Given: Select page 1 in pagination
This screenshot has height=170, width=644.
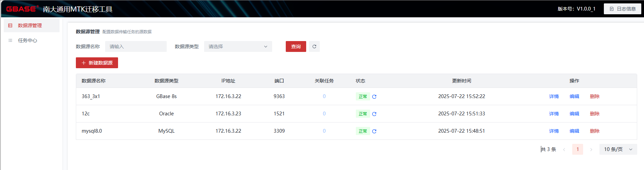Looking at the screenshot, I should [578, 149].
